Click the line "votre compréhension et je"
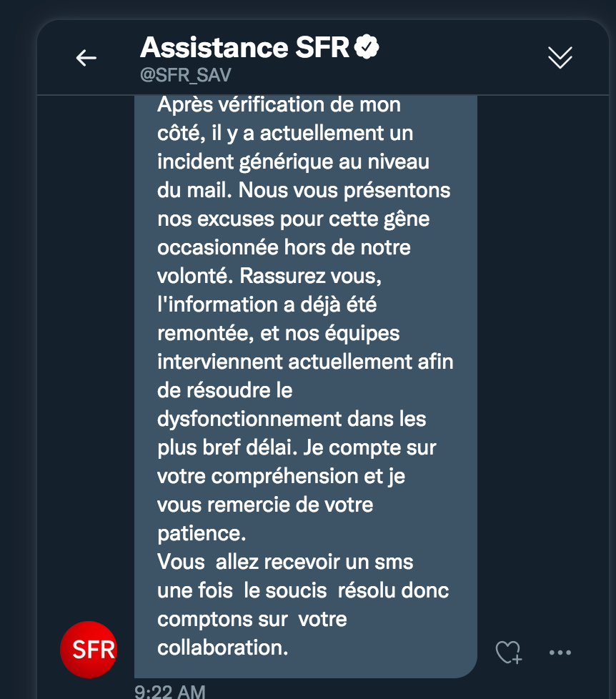 pyautogui.click(x=281, y=476)
